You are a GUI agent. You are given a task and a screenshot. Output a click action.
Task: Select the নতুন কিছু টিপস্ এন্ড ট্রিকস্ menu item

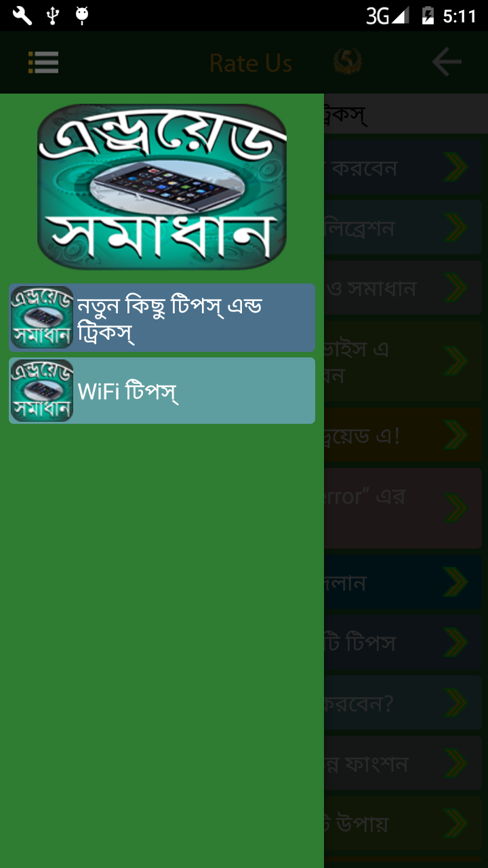(x=162, y=317)
